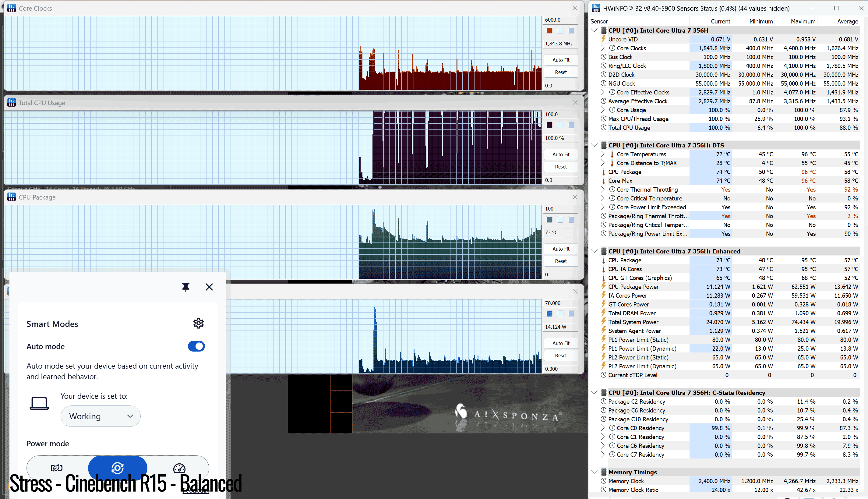The width and height of the screenshot is (868, 499).
Task: Click the 70.000 maximum field in power graph
Action: click(561, 303)
